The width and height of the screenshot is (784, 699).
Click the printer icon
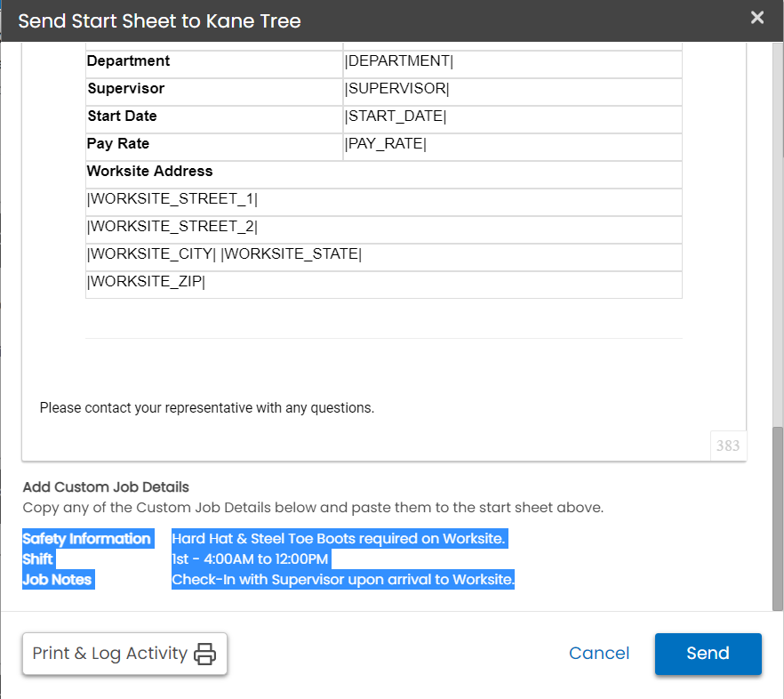point(205,654)
